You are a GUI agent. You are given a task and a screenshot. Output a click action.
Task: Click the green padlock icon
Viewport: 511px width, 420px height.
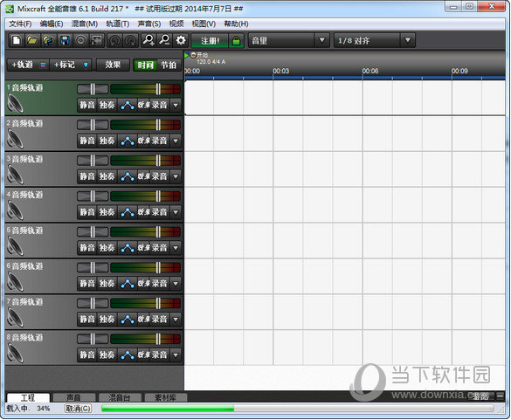[236, 41]
